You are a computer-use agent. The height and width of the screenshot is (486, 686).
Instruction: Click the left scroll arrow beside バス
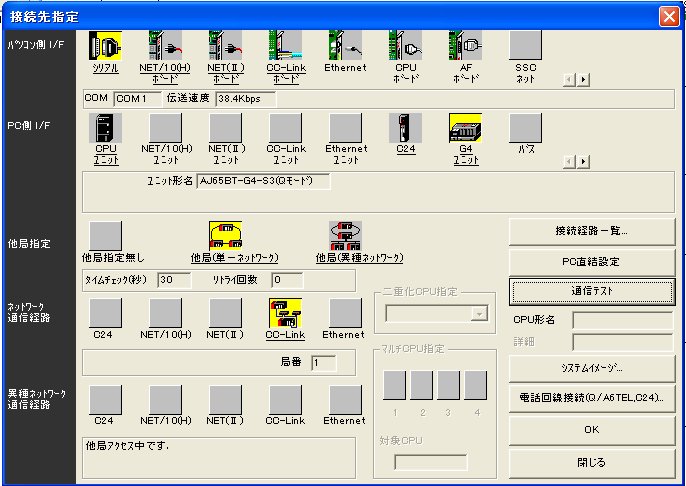click(571, 160)
